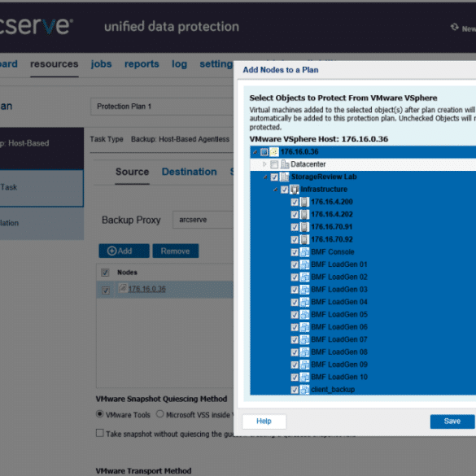
Task: Click VM icon beside BMF LoadGen 04
Action: [304, 302]
